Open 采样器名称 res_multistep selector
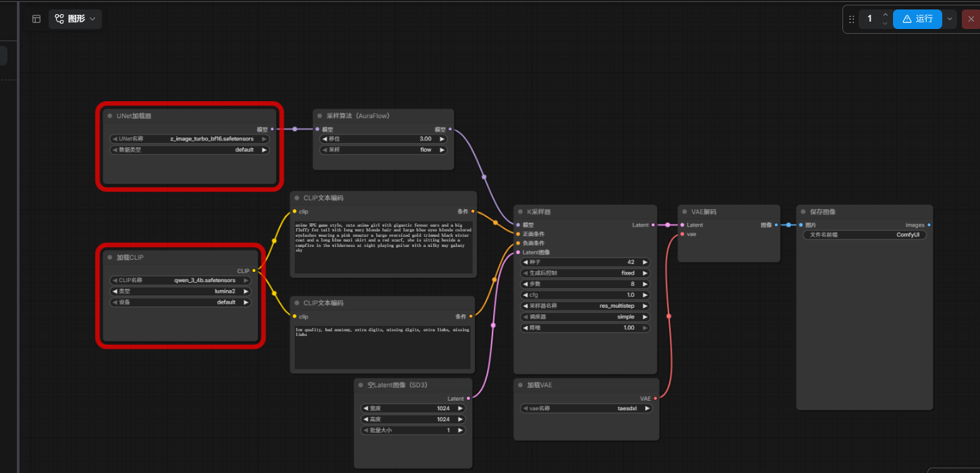 click(x=585, y=306)
